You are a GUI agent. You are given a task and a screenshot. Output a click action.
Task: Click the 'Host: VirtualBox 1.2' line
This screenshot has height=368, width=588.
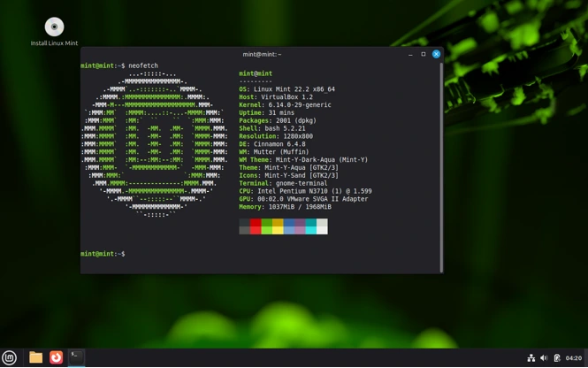click(x=276, y=97)
